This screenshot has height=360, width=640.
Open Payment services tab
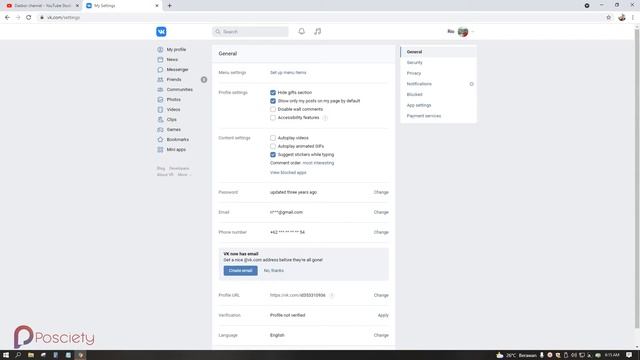pyautogui.click(x=438, y=116)
